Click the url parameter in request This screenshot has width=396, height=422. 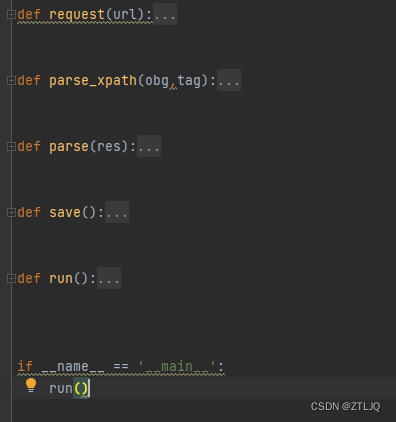(125, 14)
